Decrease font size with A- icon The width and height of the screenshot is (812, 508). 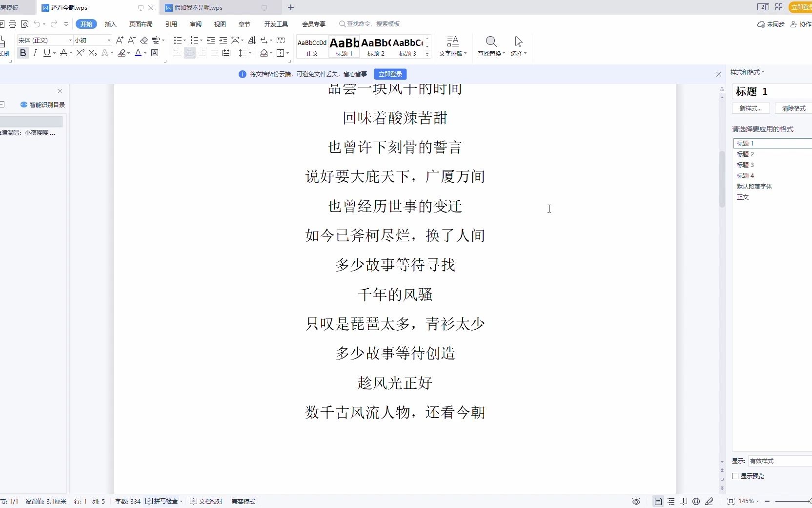pyautogui.click(x=131, y=40)
